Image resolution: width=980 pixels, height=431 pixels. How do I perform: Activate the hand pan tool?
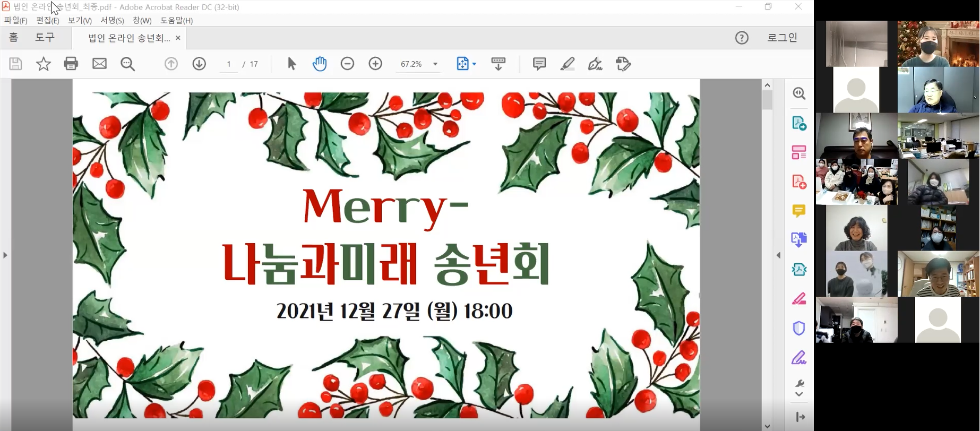319,64
